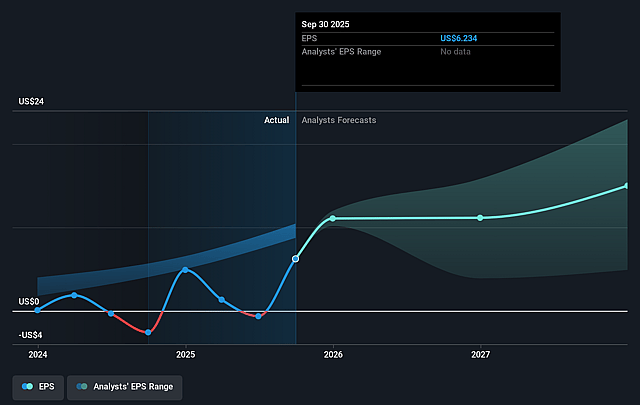Click the US$6.234 EPS value in tooltip
This screenshot has width=640, height=405.
[x=460, y=38]
